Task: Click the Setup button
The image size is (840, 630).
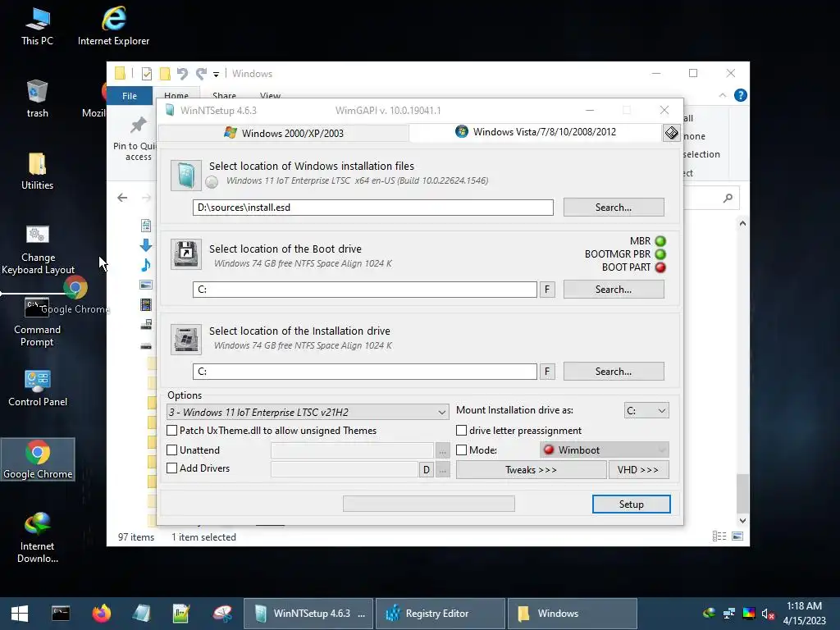Action: (631, 504)
